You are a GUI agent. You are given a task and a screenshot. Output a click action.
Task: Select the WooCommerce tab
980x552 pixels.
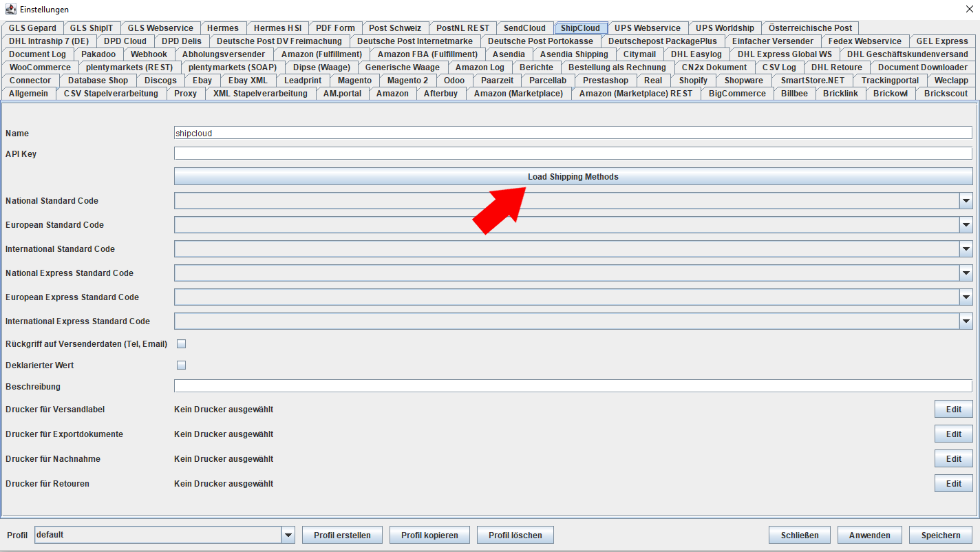(x=40, y=67)
